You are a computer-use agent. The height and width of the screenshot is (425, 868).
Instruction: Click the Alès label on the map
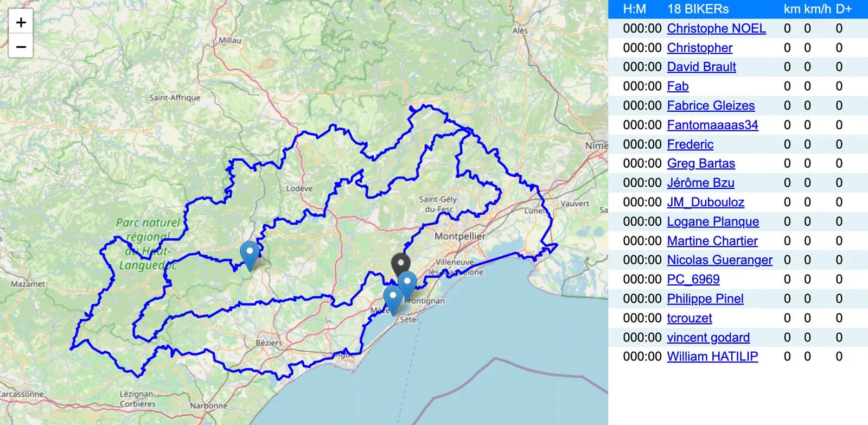(520, 30)
